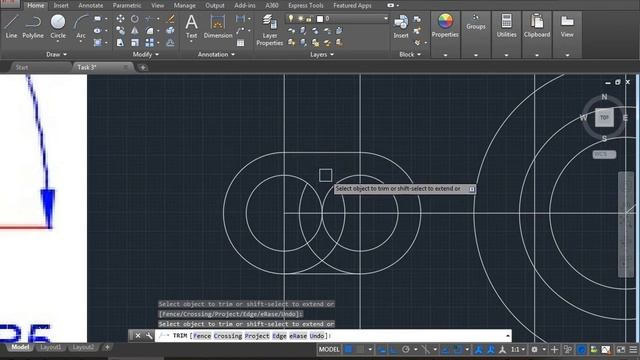
Task: Open the Clipboard panel
Action: 537,26
